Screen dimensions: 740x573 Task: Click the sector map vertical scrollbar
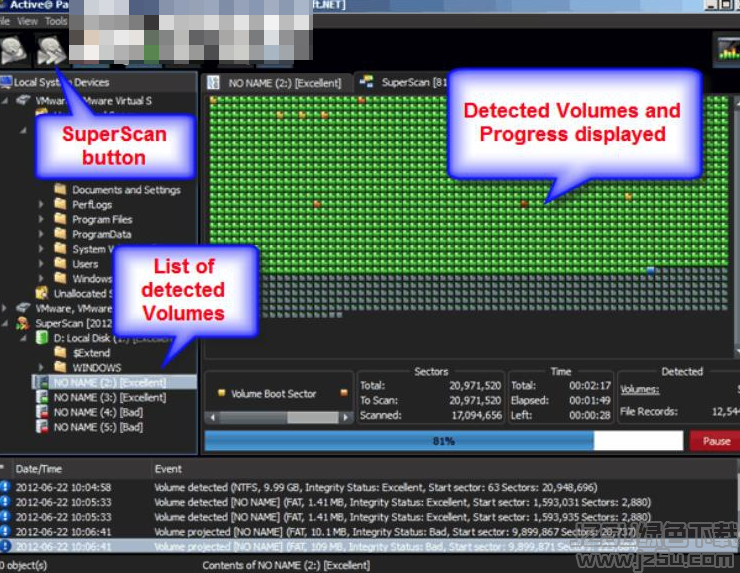[x=737, y=226]
